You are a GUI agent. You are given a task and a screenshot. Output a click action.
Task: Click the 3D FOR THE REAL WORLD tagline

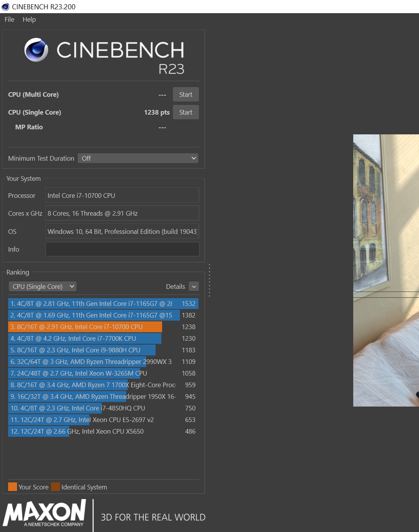pos(153,517)
